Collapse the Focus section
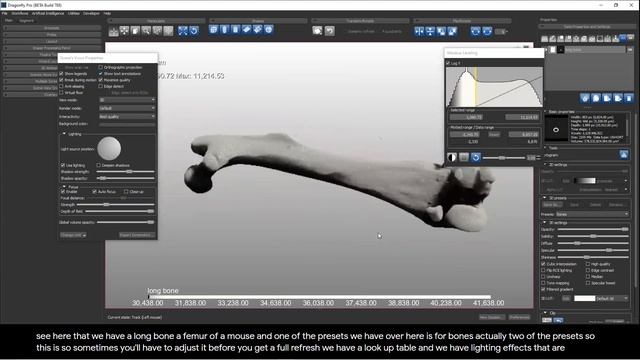Screen dimensions: 640x360 [64, 187]
